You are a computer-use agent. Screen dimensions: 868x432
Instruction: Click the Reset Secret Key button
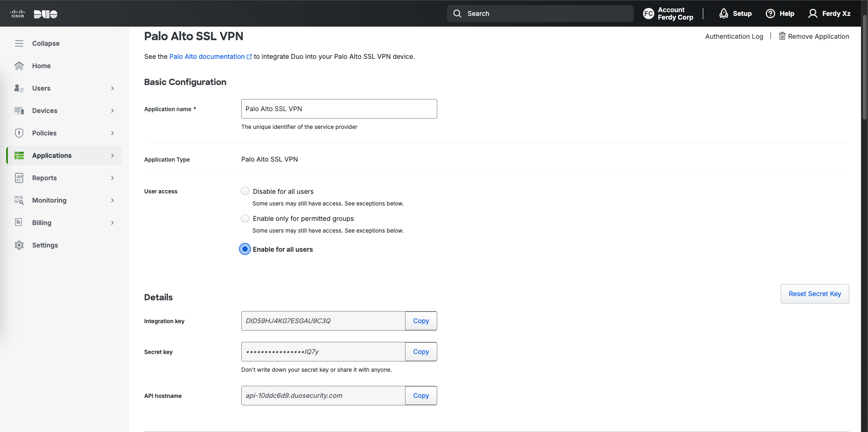click(814, 294)
